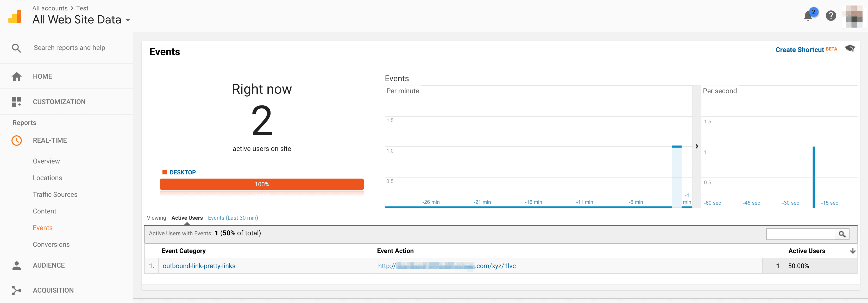Click the help question mark icon
Screen dimensions: 868x303
[831, 16]
